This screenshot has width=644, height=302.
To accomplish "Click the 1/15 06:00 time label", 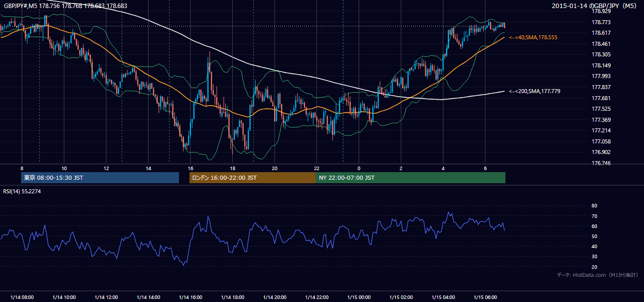I will (x=486, y=297).
